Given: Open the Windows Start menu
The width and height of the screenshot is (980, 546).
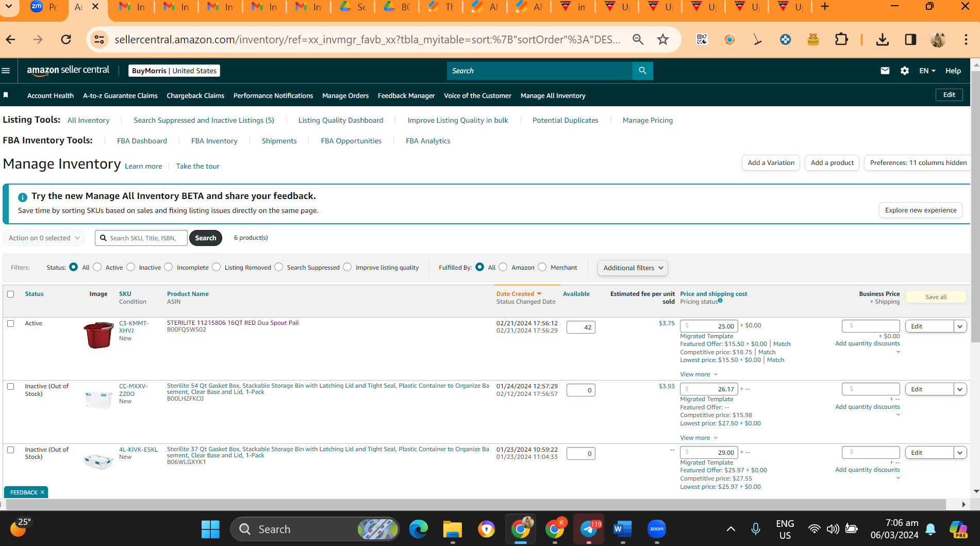Looking at the screenshot, I should click(x=210, y=529).
